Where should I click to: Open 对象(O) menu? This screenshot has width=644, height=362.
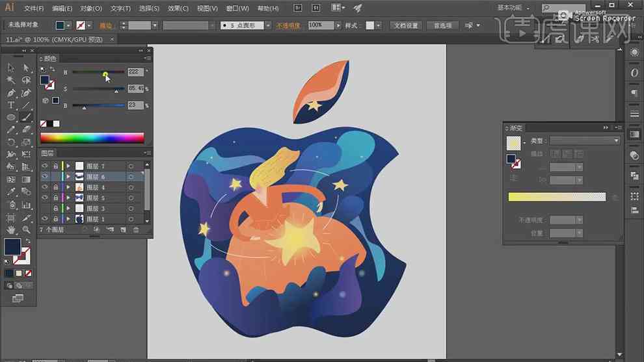tap(91, 8)
